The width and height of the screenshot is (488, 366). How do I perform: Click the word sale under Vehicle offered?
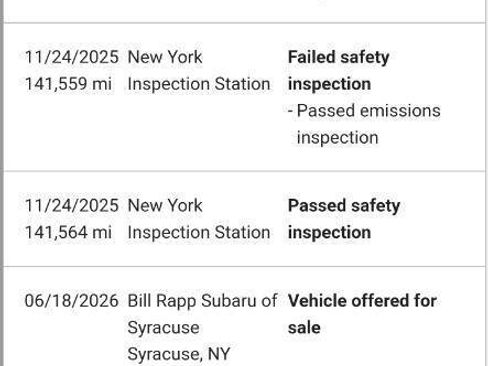[x=304, y=327]
